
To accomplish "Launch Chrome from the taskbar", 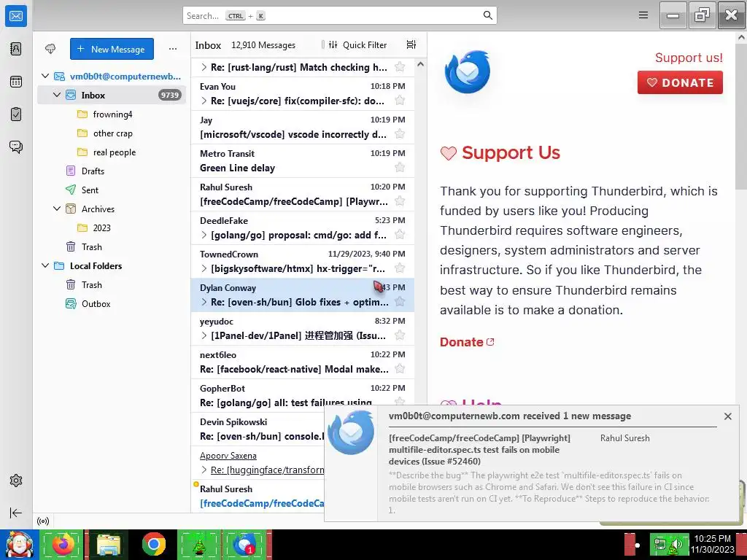I will pyautogui.click(x=153, y=544).
